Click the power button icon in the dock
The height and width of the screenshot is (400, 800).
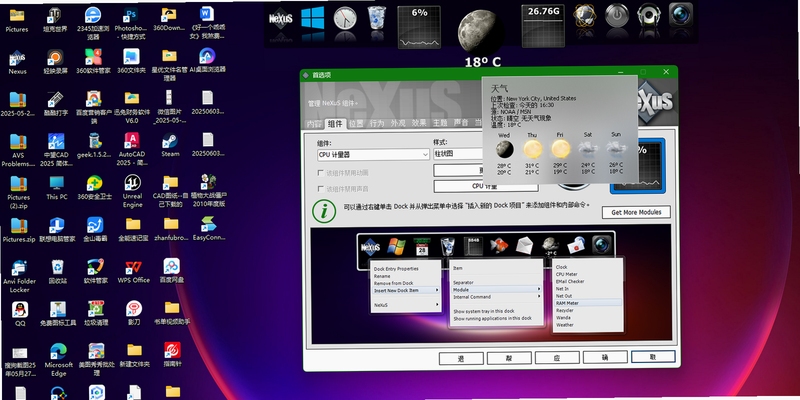coord(616,15)
